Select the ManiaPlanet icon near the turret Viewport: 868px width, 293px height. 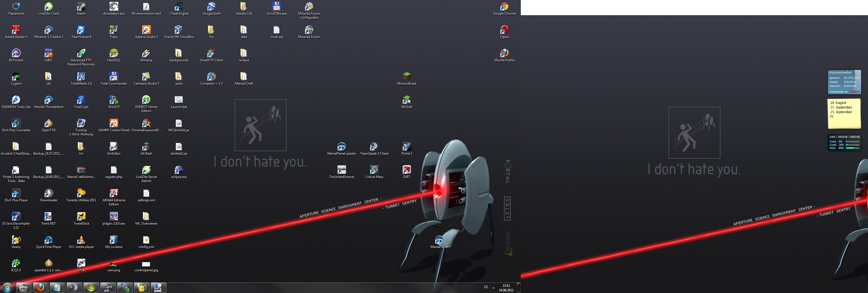(439, 241)
